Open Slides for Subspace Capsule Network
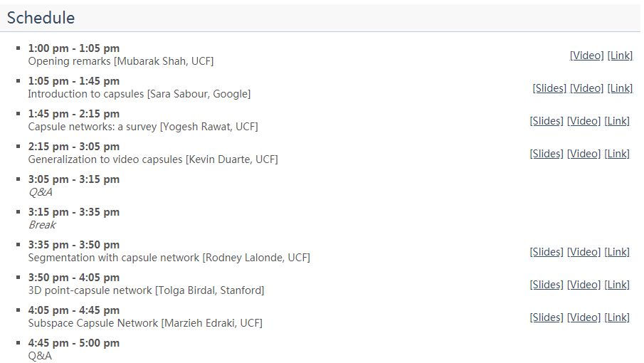This screenshot has height=363, width=644. tap(547, 317)
